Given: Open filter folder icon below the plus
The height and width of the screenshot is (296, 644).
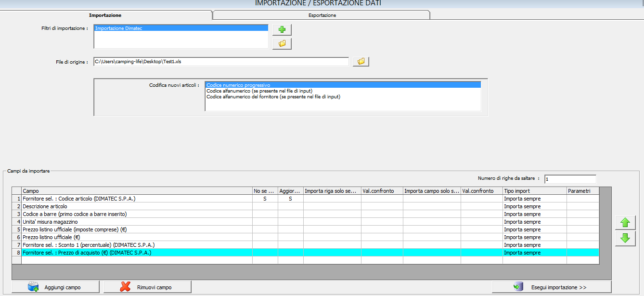Looking at the screenshot, I should pos(282,43).
